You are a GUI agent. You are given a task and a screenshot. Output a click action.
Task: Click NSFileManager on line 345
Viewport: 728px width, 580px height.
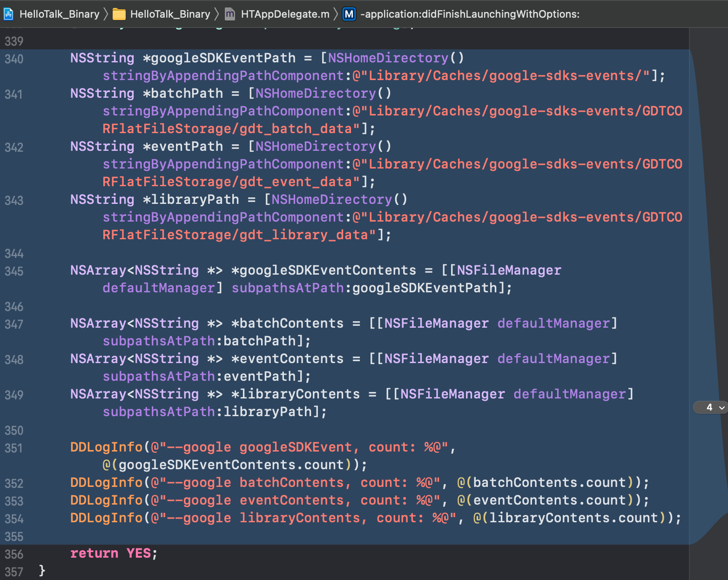tap(509, 270)
